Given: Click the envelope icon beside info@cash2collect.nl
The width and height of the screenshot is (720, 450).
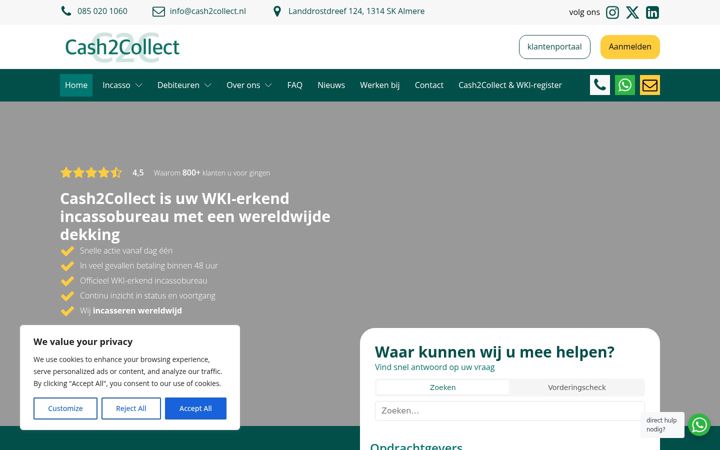Looking at the screenshot, I should pos(158,11).
